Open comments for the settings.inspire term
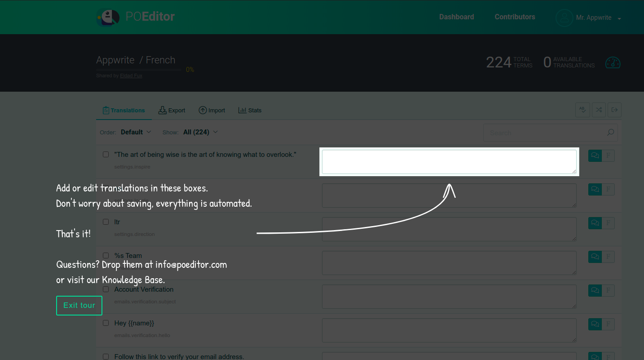The height and width of the screenshot is (360, 644). pyautogui.click(x=595, y=156)
